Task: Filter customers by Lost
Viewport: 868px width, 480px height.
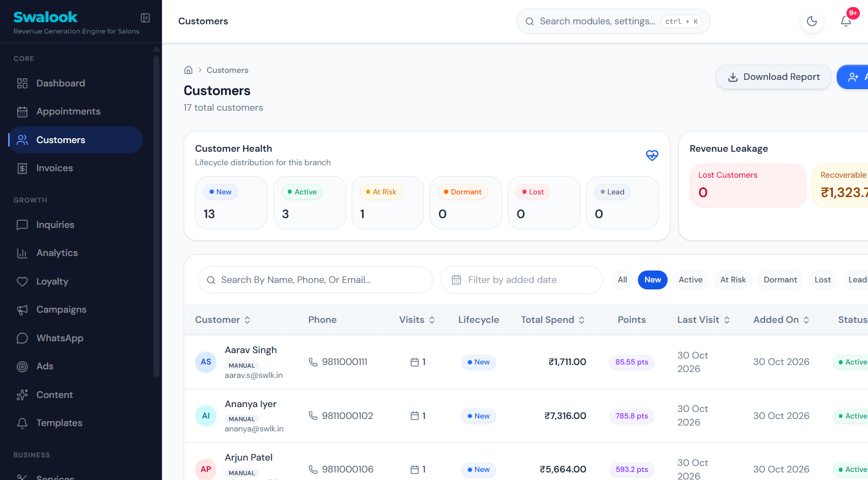Action: tap(823, 280)
